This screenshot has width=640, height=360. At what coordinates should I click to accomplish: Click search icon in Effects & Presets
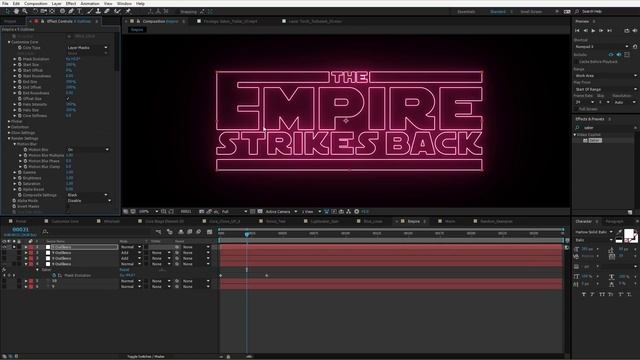577,128
